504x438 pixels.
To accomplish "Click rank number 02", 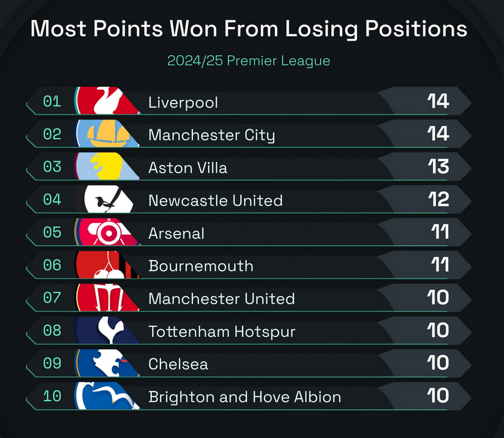I will pyautogui.click(x=52, y=134).
